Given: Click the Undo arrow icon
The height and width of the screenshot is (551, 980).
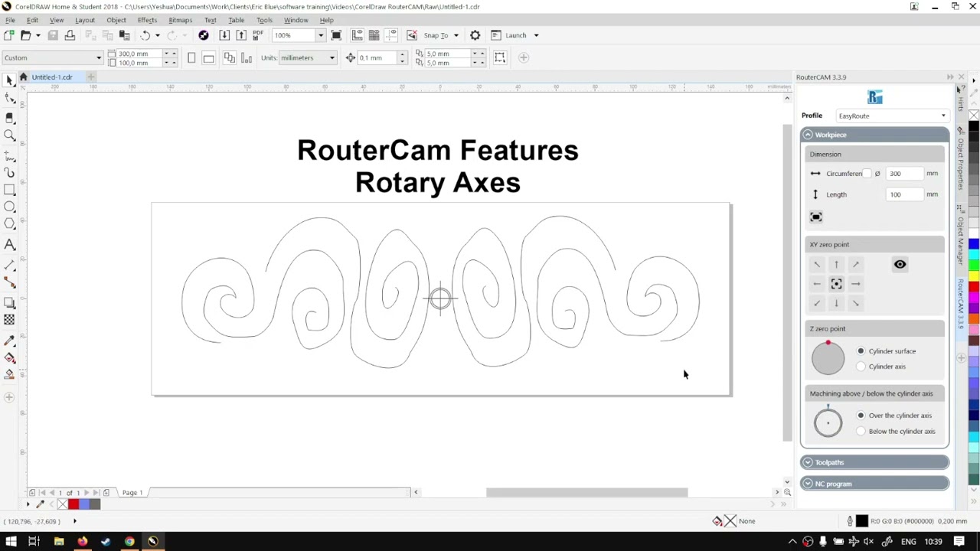Looking at the screenshot, I should pyautogui.click(x=145, y=35).
